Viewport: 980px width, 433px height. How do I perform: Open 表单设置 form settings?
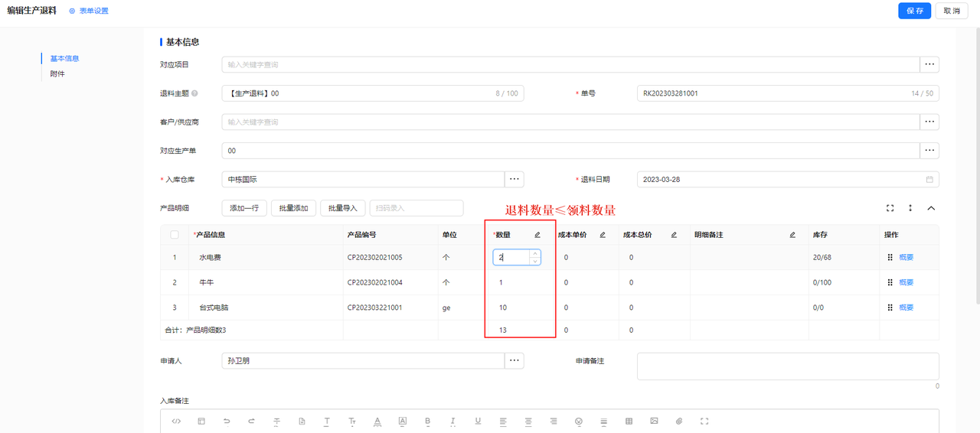click(89, 11)
